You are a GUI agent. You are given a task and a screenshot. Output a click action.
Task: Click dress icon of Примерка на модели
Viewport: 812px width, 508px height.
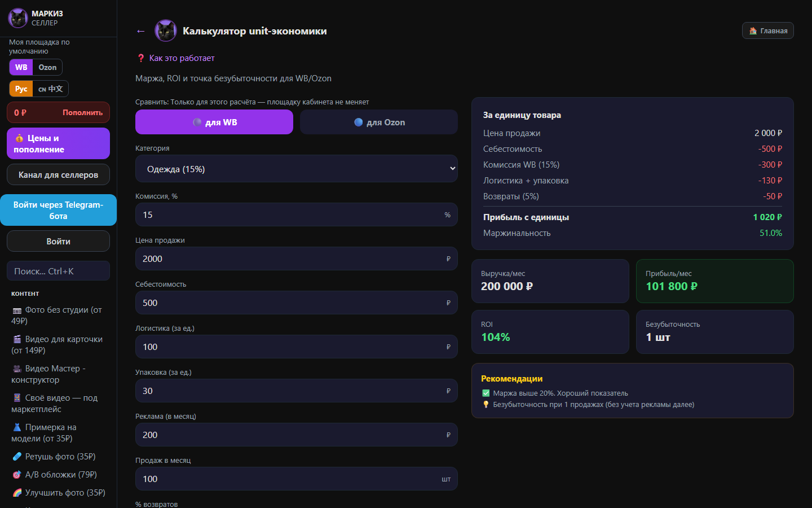pyautogui.click(x=17, y=427)
